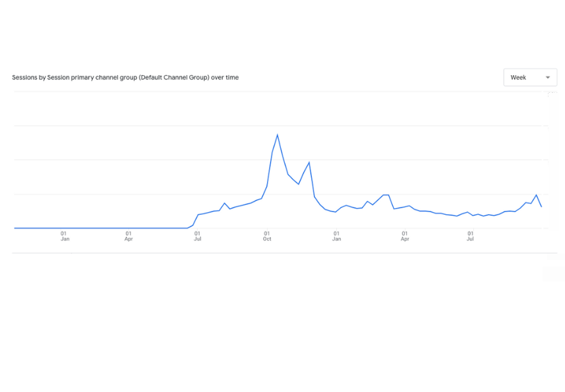The image size is (565, 392).
Task: Click the arrow beside the Week selector
Action: (547, 78)
